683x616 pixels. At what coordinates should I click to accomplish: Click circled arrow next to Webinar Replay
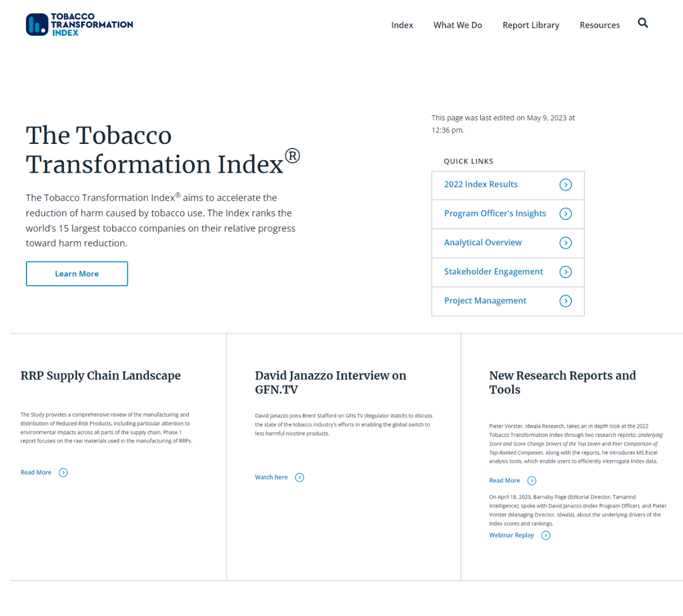coord(546,536)
